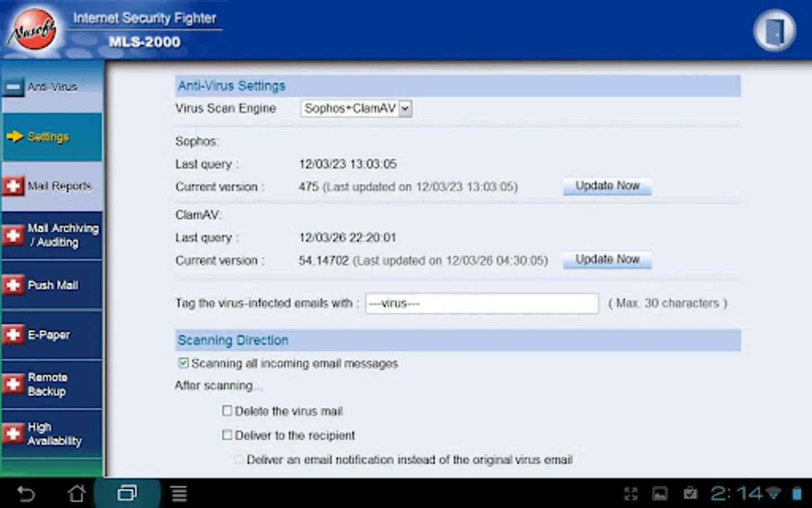Screen dimensions: 812x508
Task: Open High Availability menu item
Action: [x=55, y=433]
